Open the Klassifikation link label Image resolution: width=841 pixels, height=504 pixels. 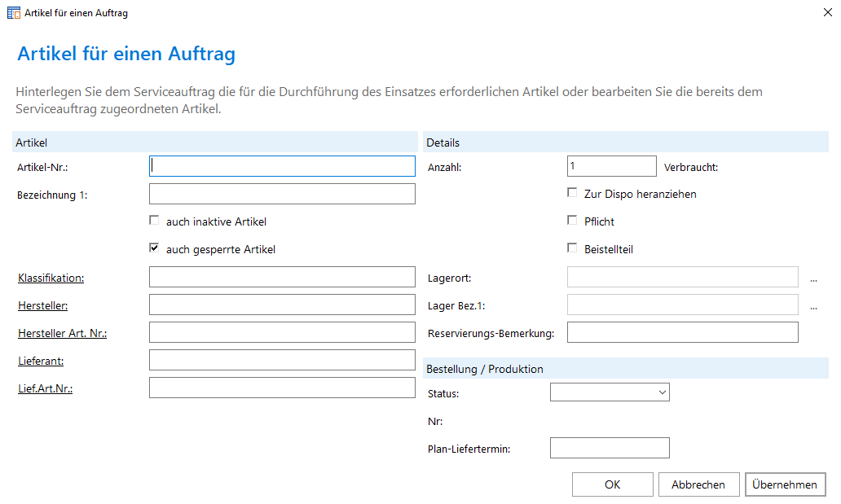click(51, 278)
